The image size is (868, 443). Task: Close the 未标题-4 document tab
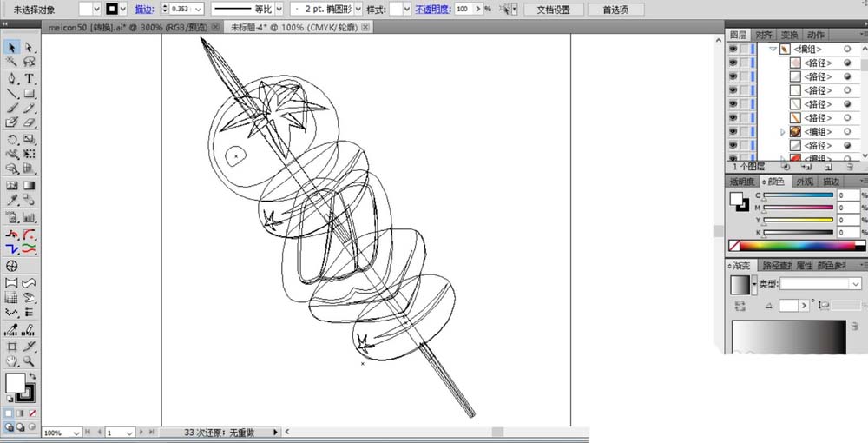365,27
